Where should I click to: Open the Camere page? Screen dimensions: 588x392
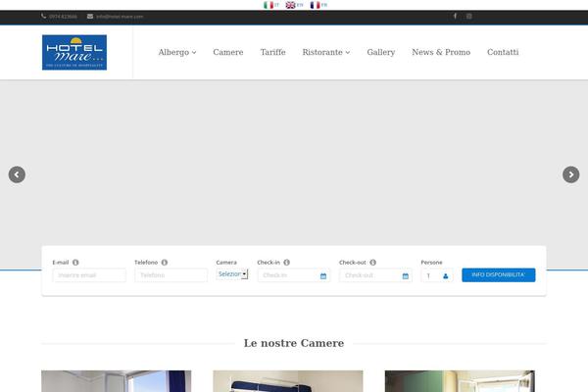pos(228,52)
